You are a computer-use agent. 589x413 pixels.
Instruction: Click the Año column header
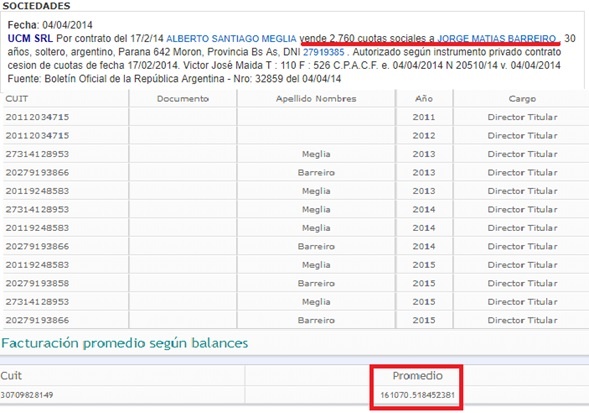(x=424, y=99)
